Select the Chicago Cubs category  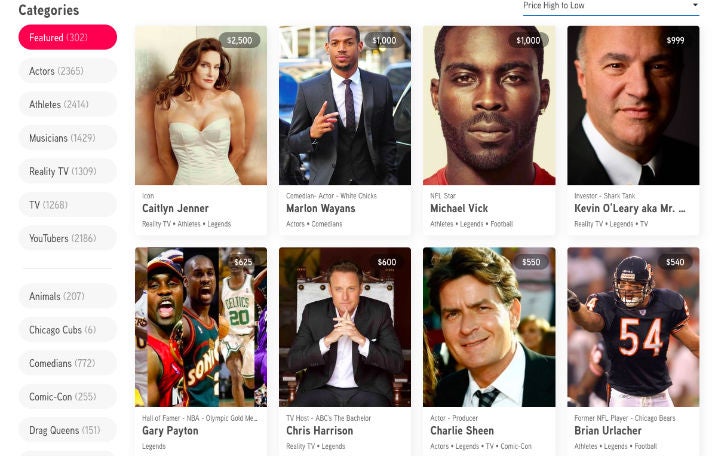pos(68,330)
